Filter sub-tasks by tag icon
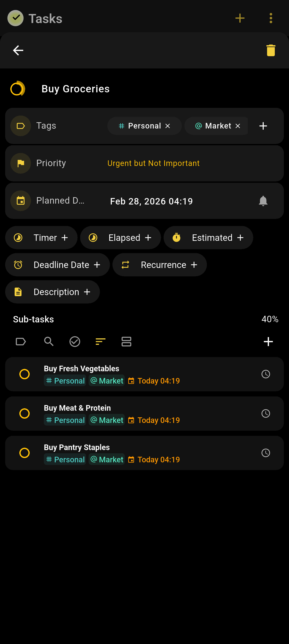The height and width of the screenshot is (644, 289). point(21,341)
